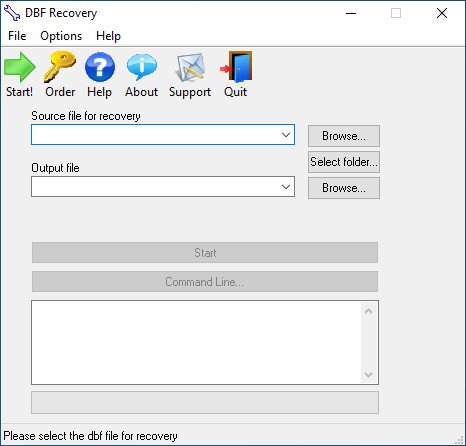
Task: Expand the Output file dropdown arrow
Action: coord(286,187)
